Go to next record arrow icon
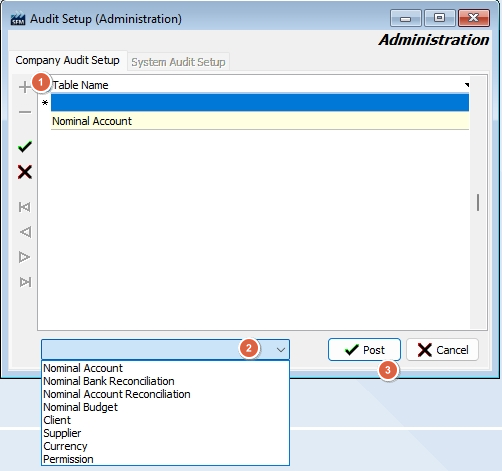502x471 pixels. (24, 257)
